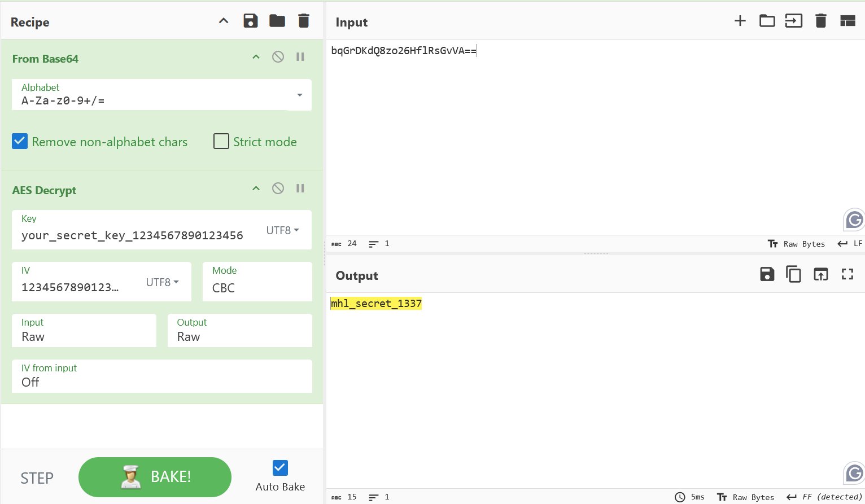Viewport: 865px width, 504px height.
Task: Click the mhl_secret_1337 output text
Action: (376, 304)
